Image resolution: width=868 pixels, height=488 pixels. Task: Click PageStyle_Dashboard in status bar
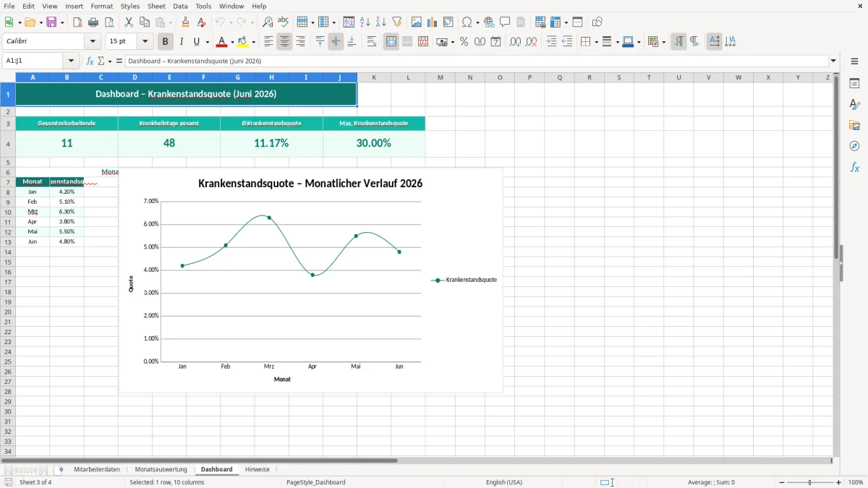point(315,482)
